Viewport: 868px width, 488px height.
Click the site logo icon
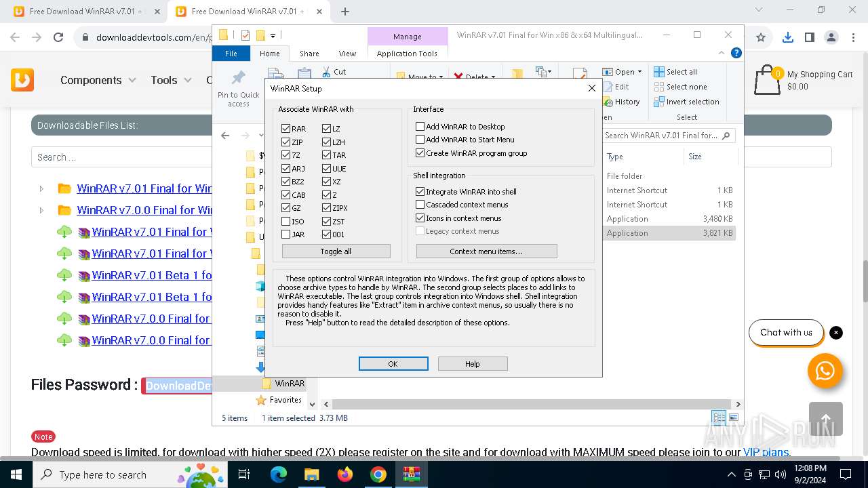tap(22, 80)
